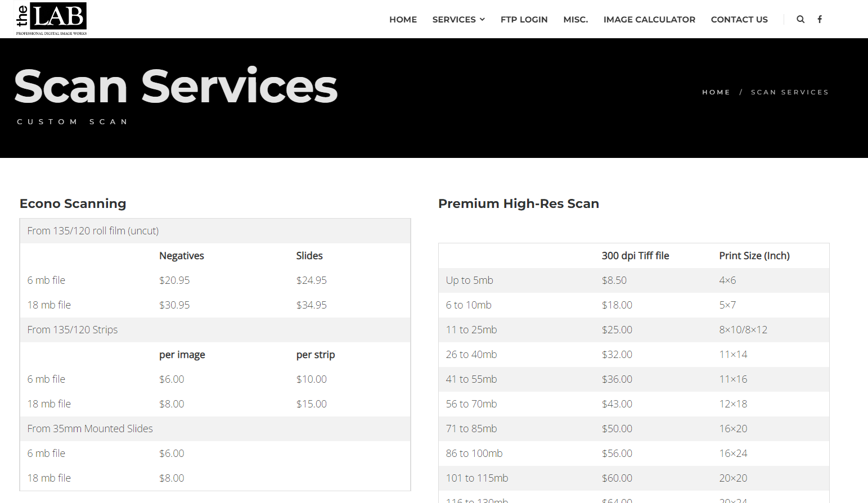Open the search magnifier icon

[x=800, y=19]
